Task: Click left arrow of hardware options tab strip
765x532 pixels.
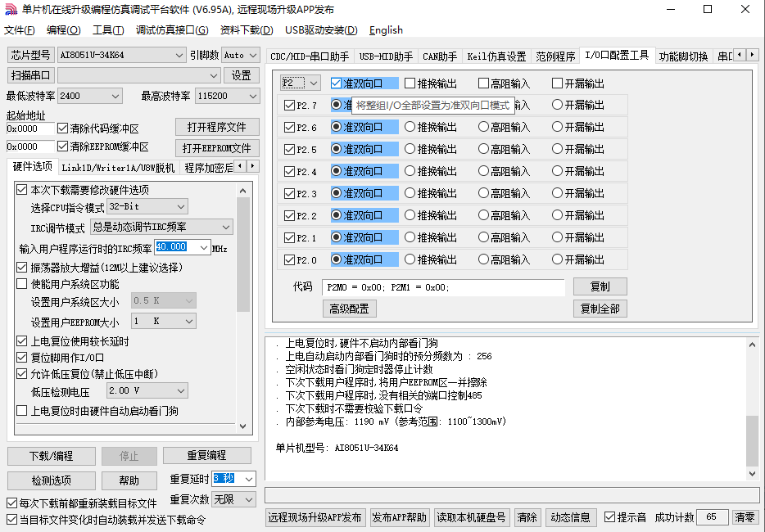Action: [x=240, y=166]
